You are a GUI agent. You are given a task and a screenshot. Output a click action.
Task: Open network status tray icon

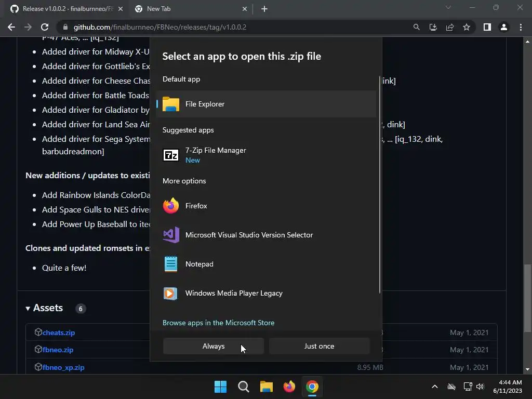click(x=468, y=387)
